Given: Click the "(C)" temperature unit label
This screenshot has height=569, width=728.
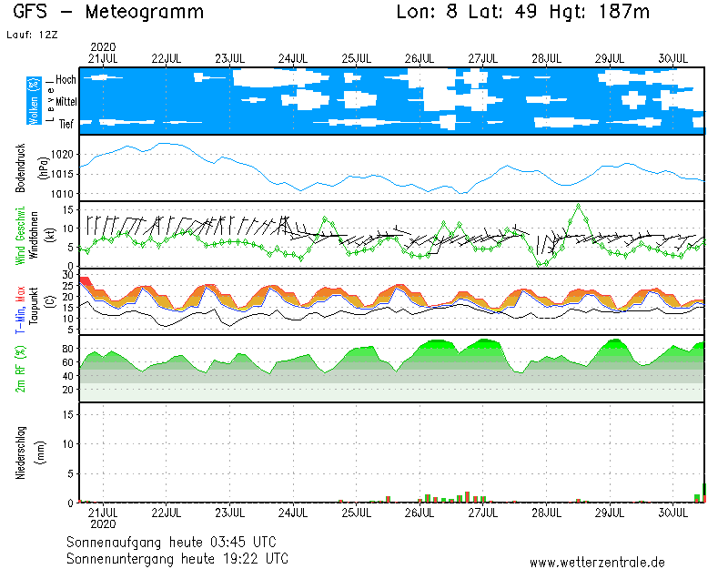Looking at the screenshot, I should tap(51, 302).
